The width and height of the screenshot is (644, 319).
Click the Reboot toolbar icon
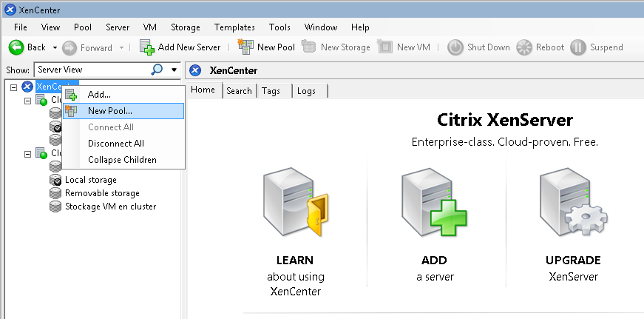[524, 47]
